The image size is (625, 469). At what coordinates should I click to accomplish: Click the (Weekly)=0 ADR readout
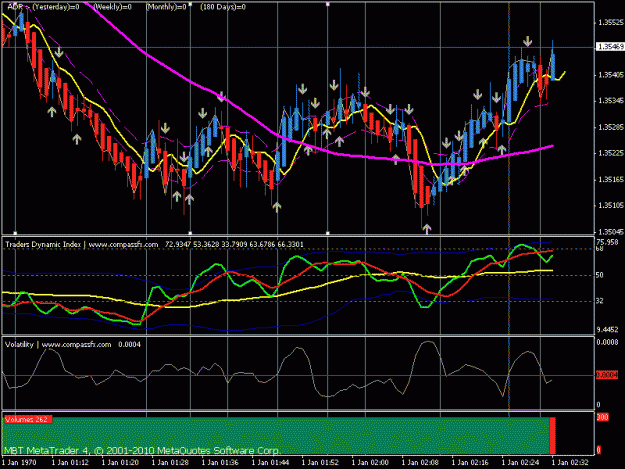coord(112,7)
